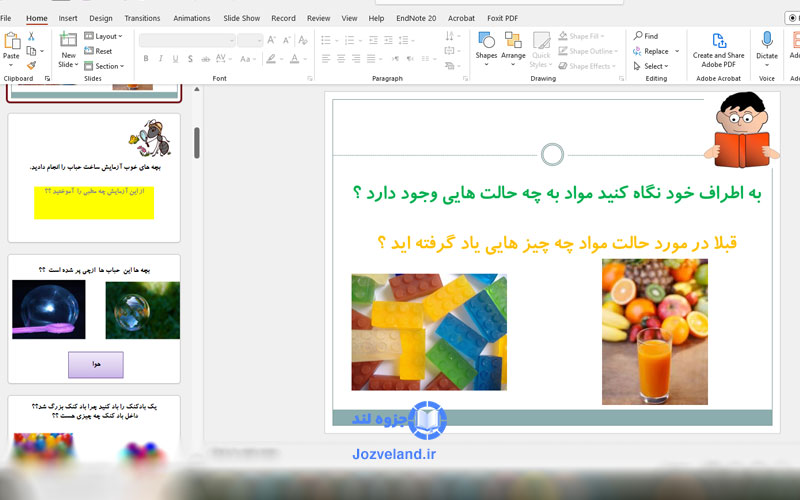The image size is (800, 500).
Task: Increase font size icon
Action: pyautogui.click(x=271, y=40)
